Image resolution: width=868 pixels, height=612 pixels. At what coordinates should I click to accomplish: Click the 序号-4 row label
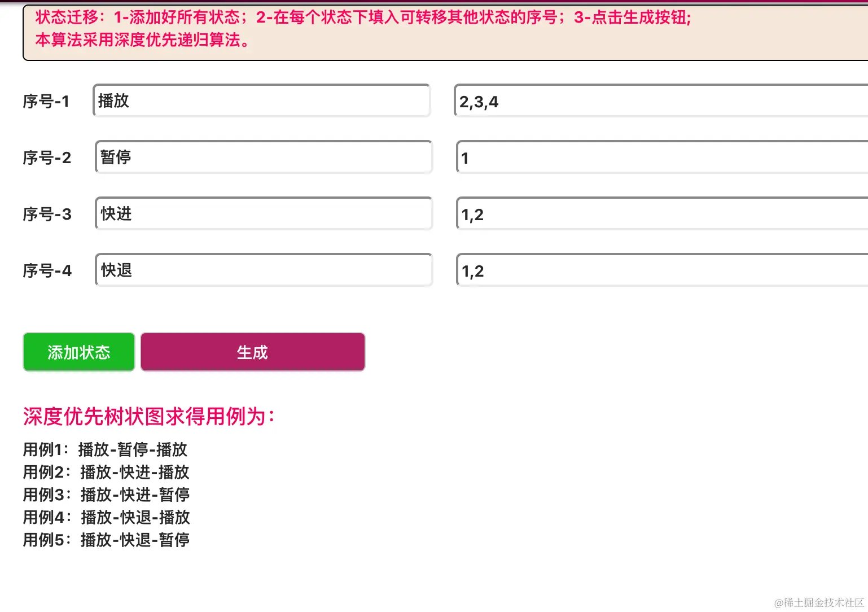[x=47, y=271]
